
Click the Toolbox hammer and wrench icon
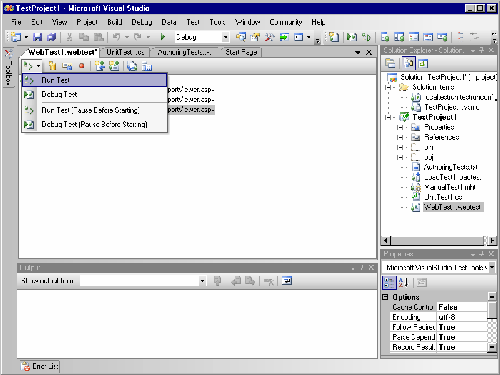[x=269, y=37]
